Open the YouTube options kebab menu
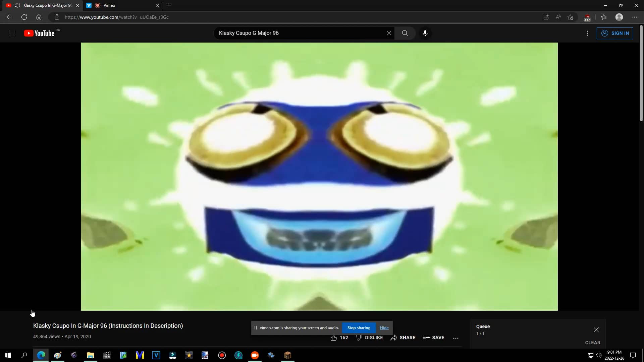644x362 pixels. click(x=587, y=33)
